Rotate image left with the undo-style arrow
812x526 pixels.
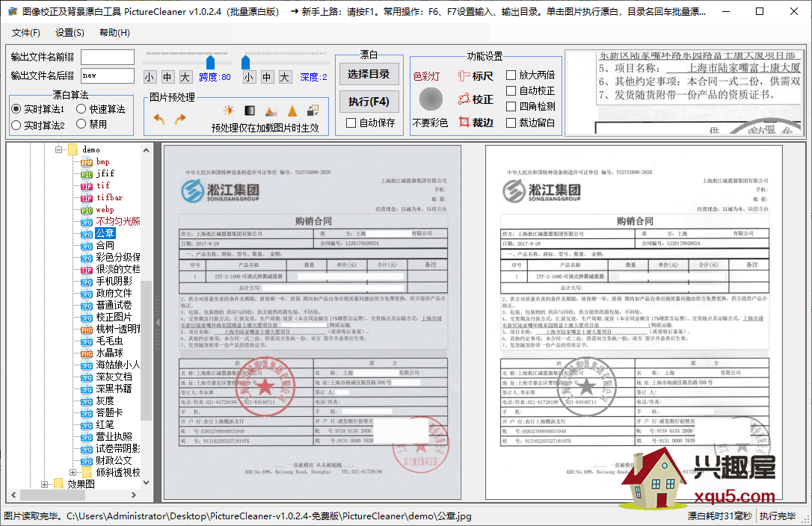coord(159,120)
